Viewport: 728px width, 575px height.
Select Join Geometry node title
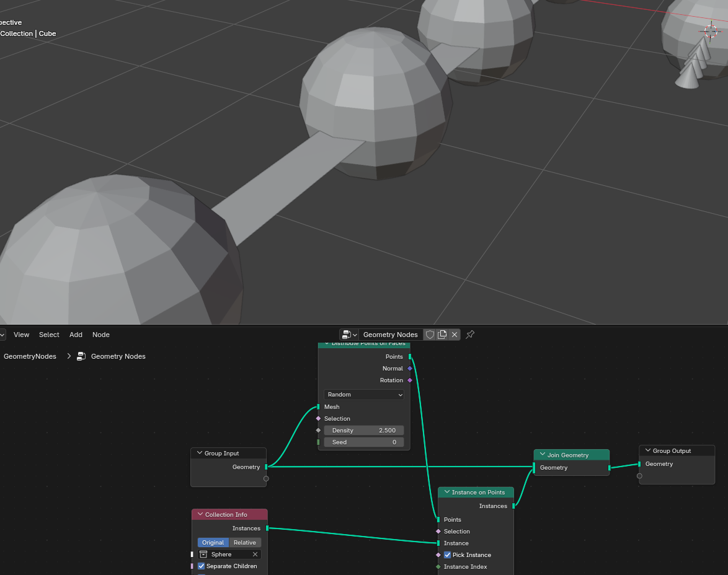point(568,455)
